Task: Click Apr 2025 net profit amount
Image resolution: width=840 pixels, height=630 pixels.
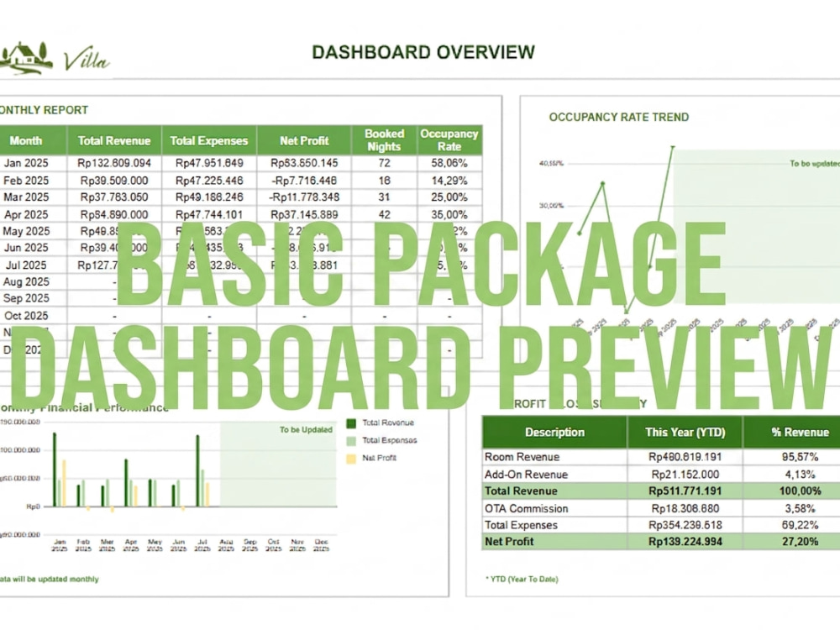Action: pos(304,214)
